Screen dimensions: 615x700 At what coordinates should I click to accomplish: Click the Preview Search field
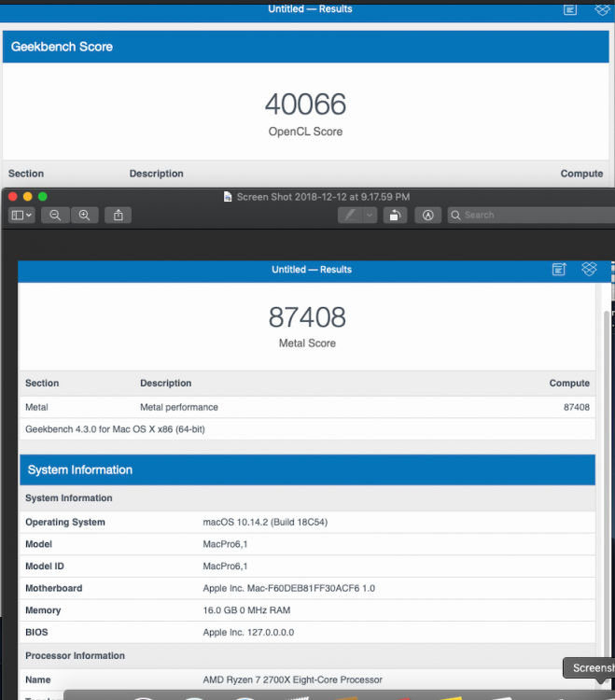531,216
